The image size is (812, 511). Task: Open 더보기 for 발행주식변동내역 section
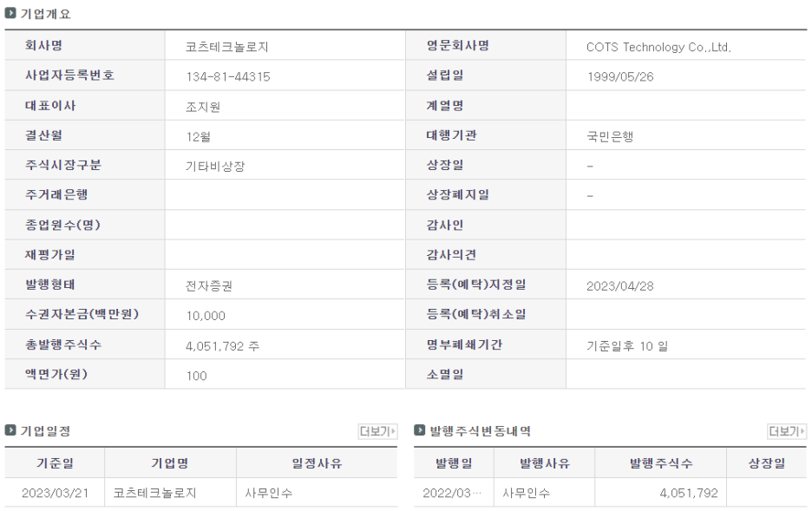pyautogui.click(x=787, y=431)
